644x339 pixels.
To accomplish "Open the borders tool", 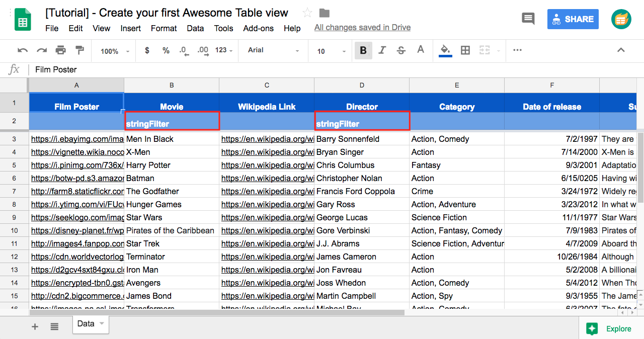I will [465, 50].
